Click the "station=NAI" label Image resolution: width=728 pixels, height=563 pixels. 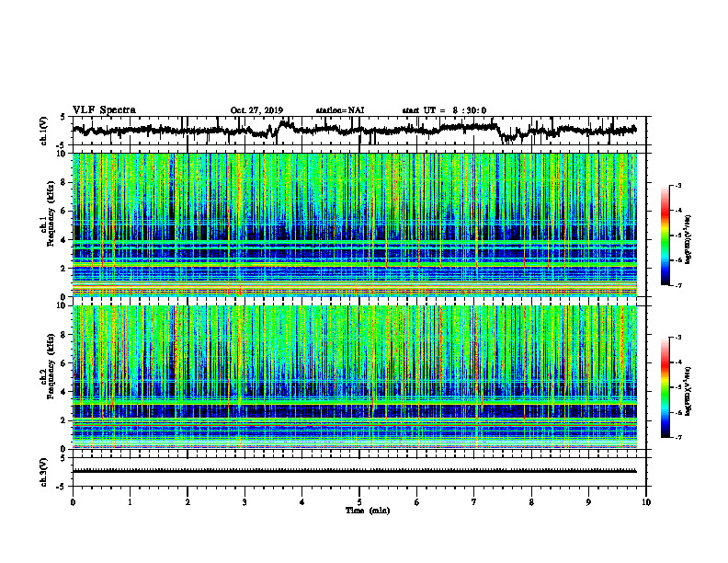pyautogui.click(x=340, y=110)
